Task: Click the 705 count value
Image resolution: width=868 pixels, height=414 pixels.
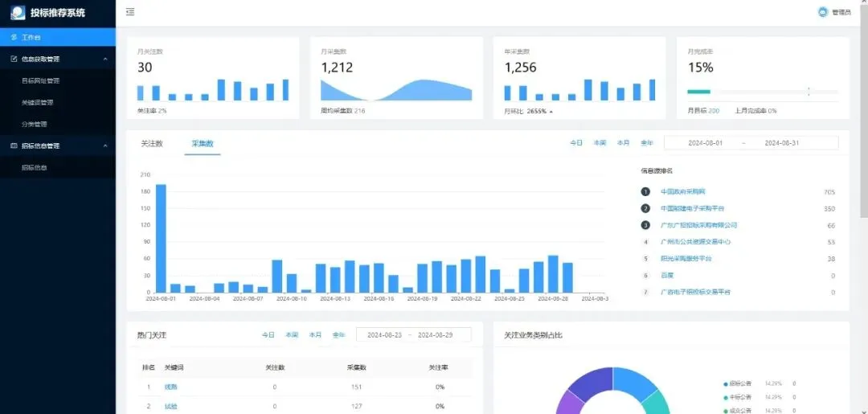Action: (x=829, y=192)
